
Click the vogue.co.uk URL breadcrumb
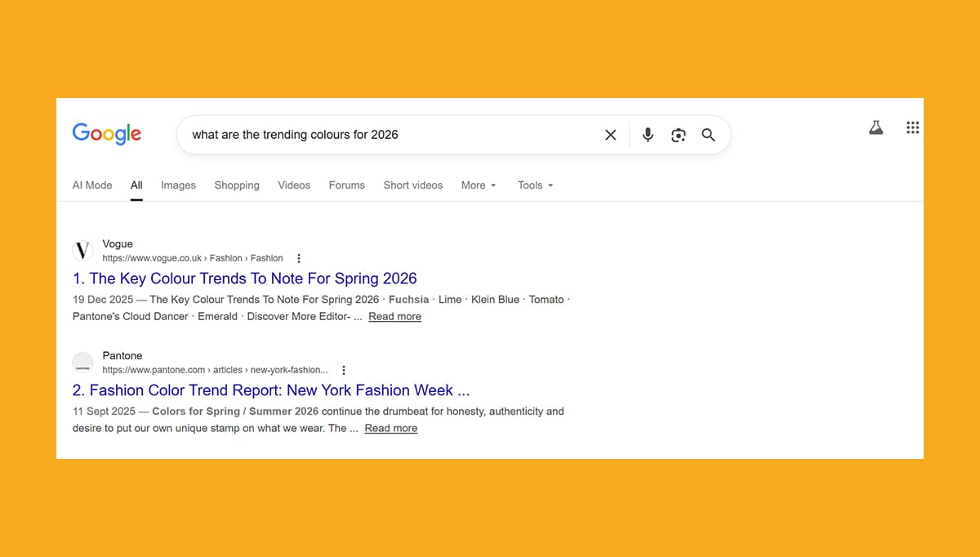[x=193, y=258]
